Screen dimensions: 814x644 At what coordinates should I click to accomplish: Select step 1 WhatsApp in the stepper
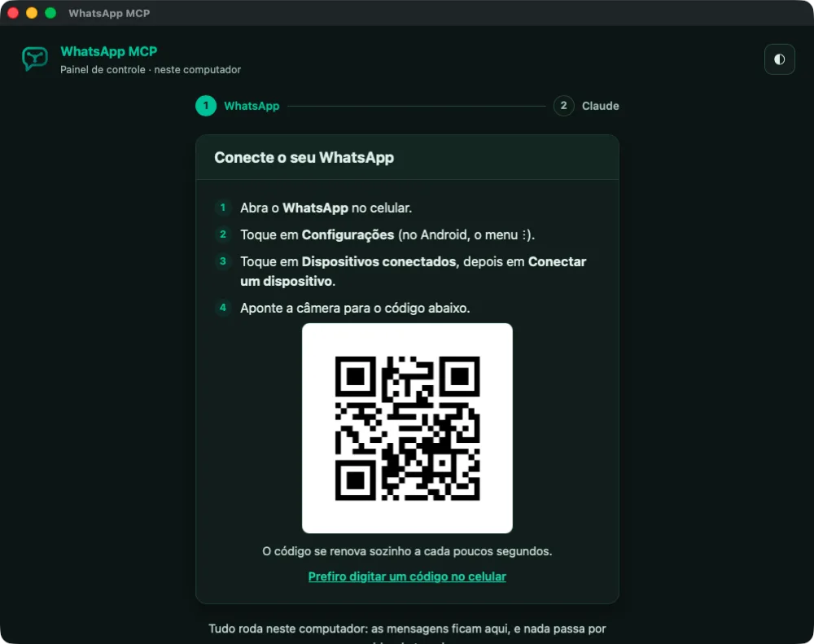pos(237,106)
